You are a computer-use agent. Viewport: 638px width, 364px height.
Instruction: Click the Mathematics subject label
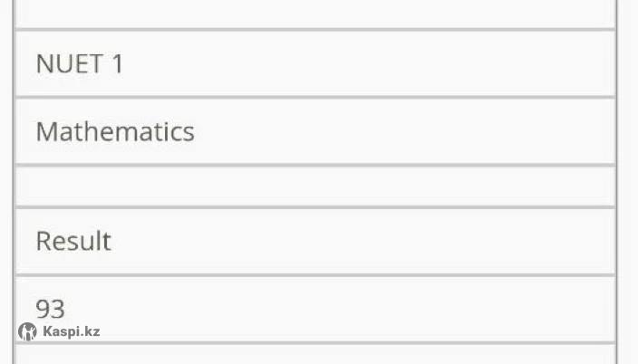[x=115, y=132]
